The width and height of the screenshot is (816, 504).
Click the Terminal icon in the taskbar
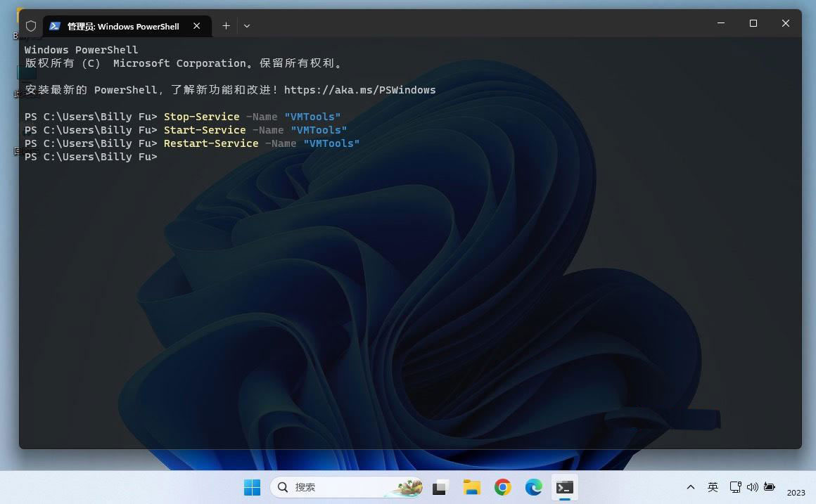tap(564, 487)
